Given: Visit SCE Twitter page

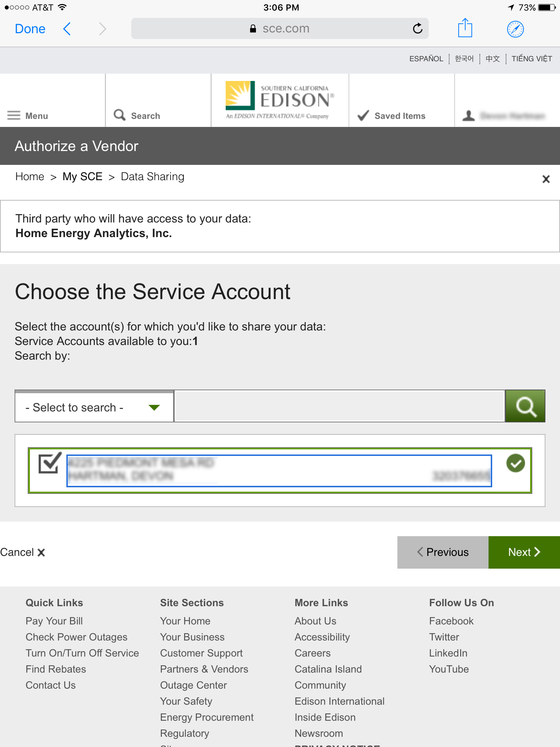Looking at the screenshot, I should click(444, 637).
